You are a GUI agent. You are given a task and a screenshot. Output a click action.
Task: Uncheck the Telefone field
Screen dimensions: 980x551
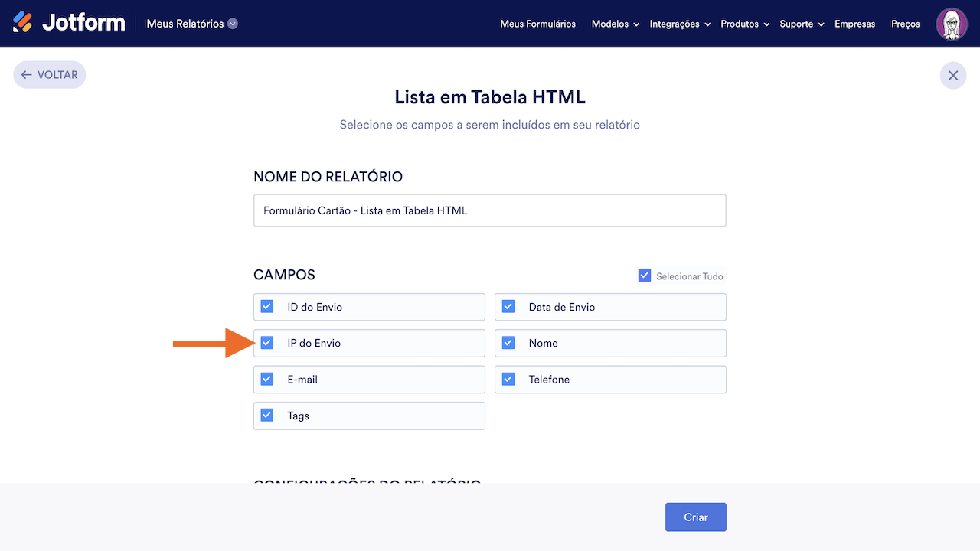click(508, 379)
